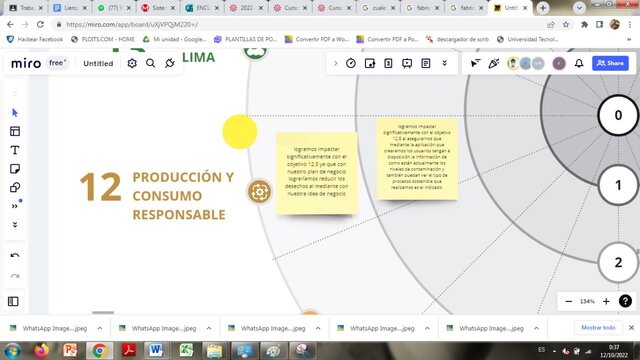This screenshot has height=360, width=640.
Task: Click the Share button
Action: [610, 63]
